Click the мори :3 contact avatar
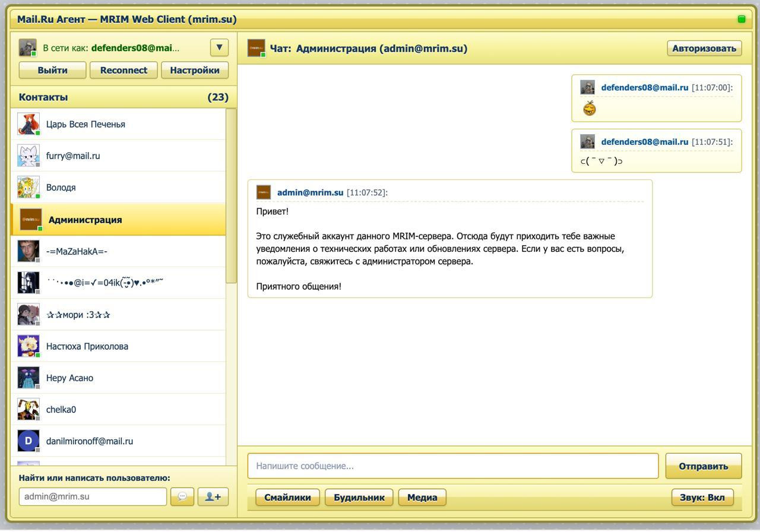 (28, 315)
